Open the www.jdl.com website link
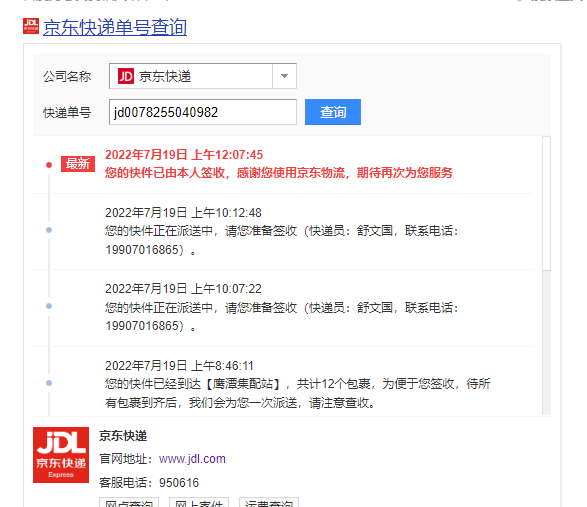587x507 pixels. (192, 459)
